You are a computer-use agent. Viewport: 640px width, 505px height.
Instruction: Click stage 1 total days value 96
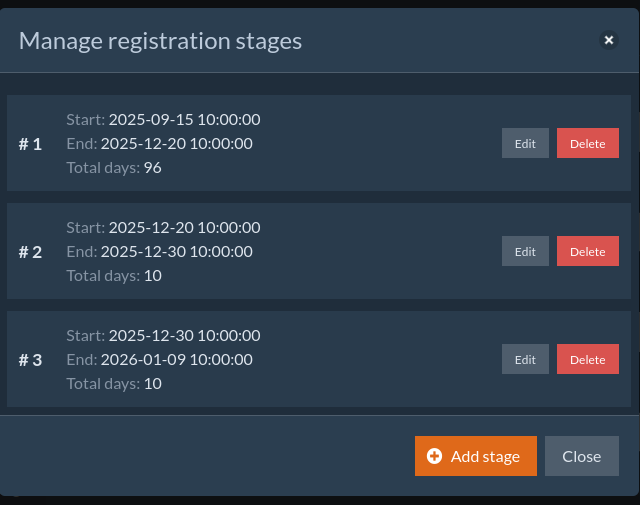[x=152, y=168]
